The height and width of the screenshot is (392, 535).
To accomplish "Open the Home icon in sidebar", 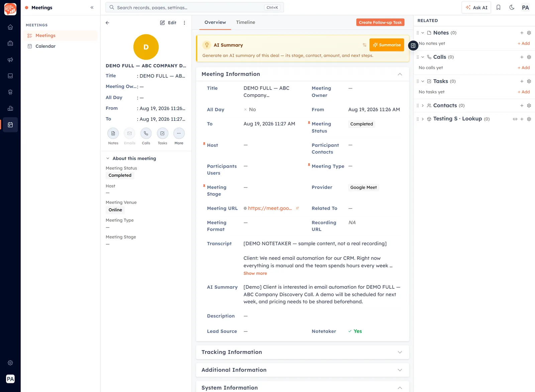I will coord(10,27).
